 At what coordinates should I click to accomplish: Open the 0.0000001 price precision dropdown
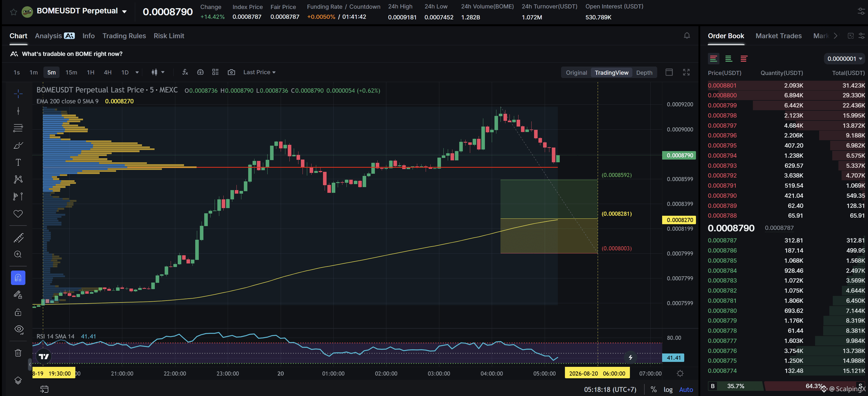pos(844,59)
